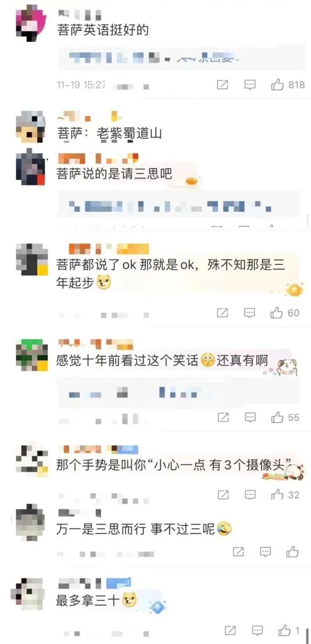Like the comment with 55 likes

[x=277, y=417]
